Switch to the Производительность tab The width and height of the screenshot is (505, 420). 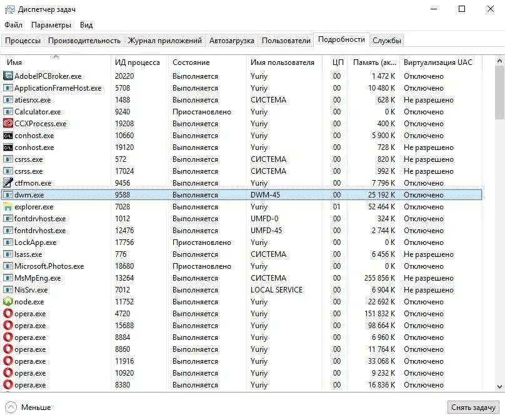(84, 41)
